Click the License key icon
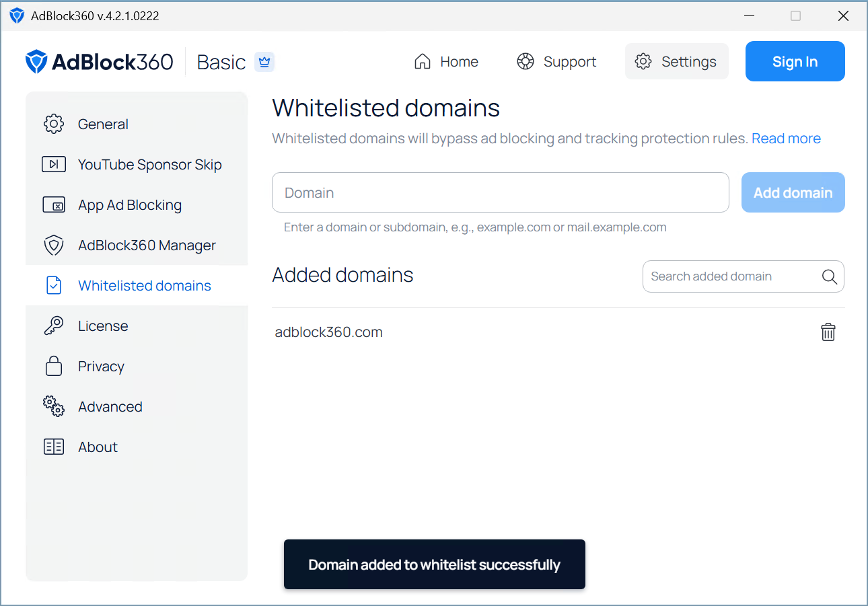 tap(54, 326)
